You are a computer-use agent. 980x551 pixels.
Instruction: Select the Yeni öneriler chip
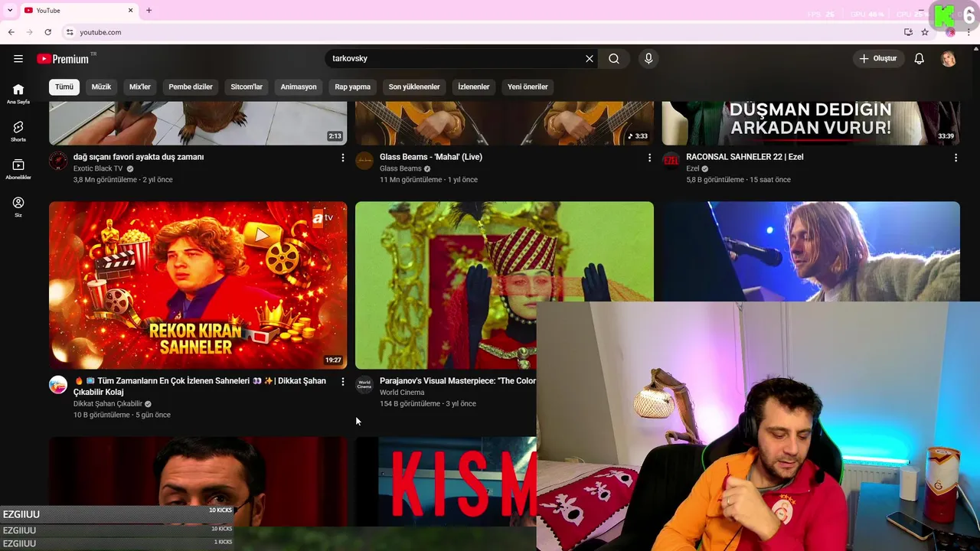pyautogui.click(x=528, y=86)
